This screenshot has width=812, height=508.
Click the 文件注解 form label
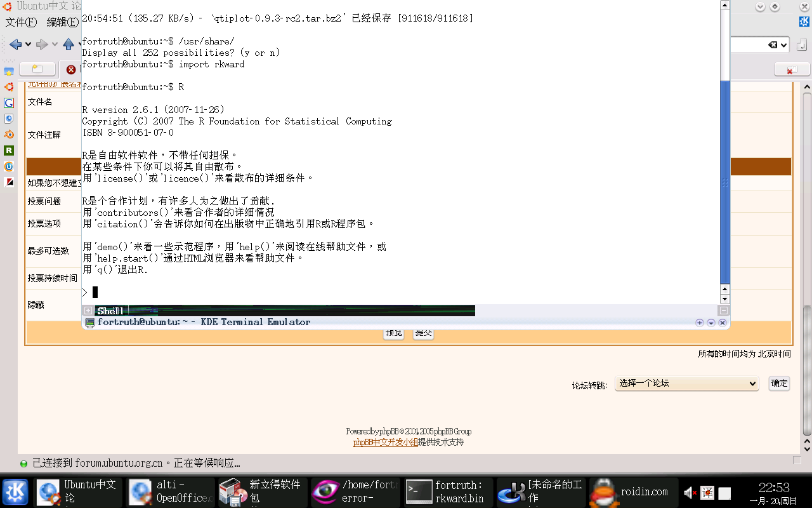click(44, 135)
